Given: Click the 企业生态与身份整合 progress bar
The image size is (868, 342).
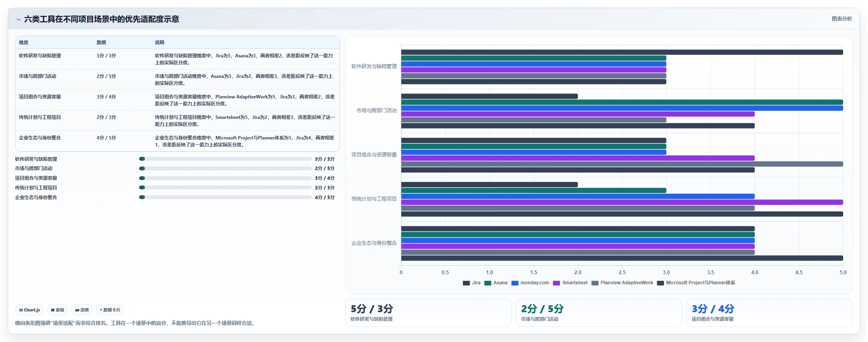Looking at the screenshot, I should coord(226,197).
